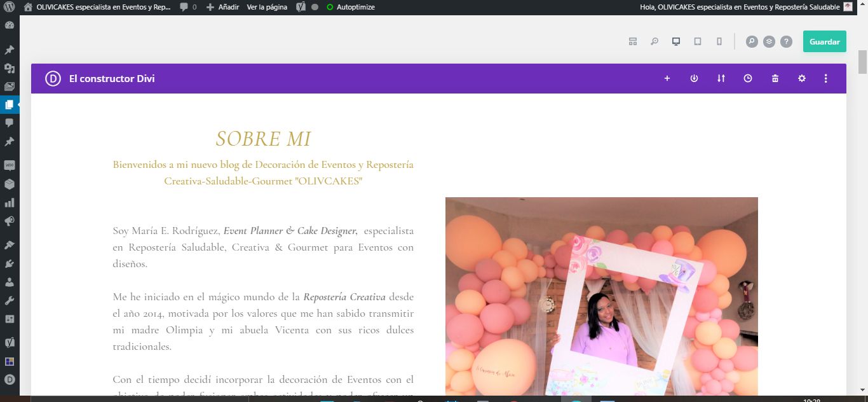The height and width of the screenshot is (402, 868).
Task: Open the Añadir new content menu
Action: coord(223,7)
